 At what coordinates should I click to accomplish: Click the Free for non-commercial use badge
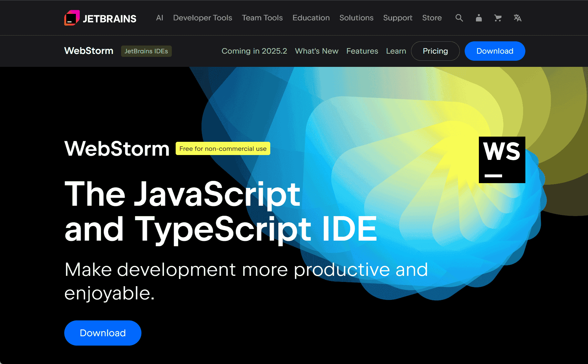(x=223, y=149)
